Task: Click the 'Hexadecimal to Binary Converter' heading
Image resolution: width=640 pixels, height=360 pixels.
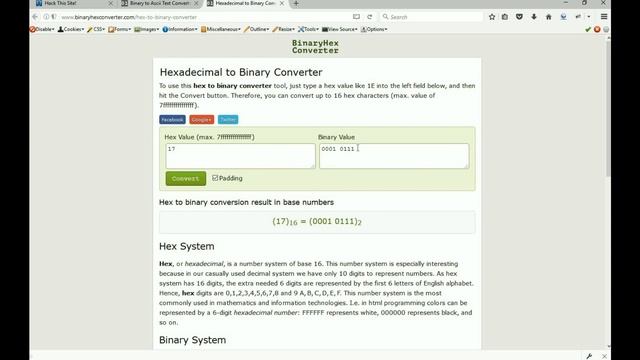Action: [x=241, y=72]
